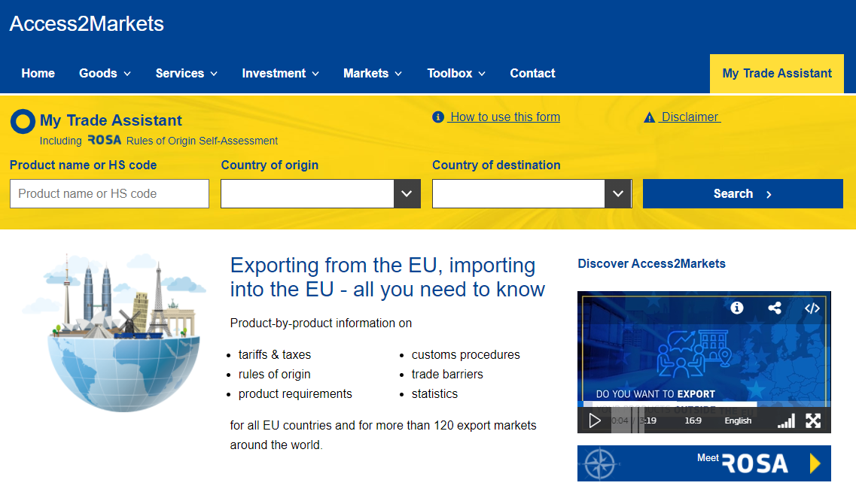
Task: Click the 'tariffs & taxes' bullet text
Action: (275, 354)
